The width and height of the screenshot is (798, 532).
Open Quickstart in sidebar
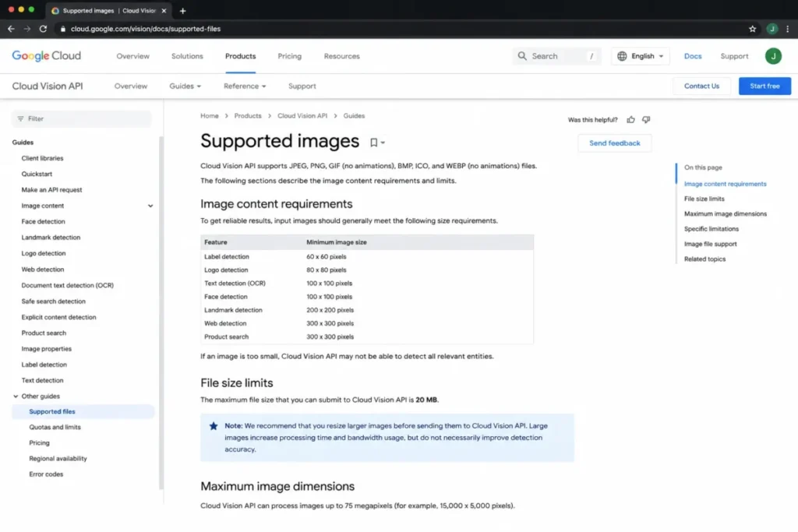point(37,174)
